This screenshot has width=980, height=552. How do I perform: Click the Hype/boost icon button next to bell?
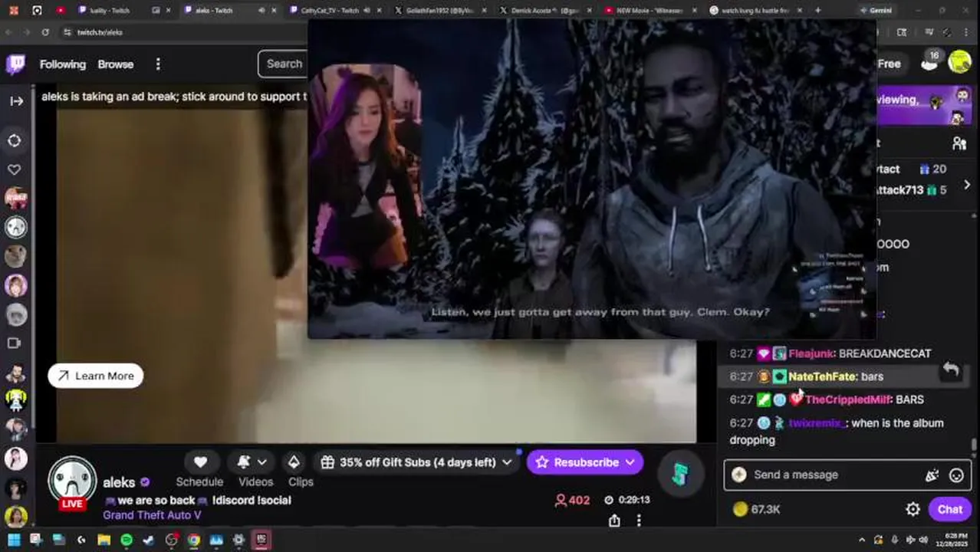point(294,462)
